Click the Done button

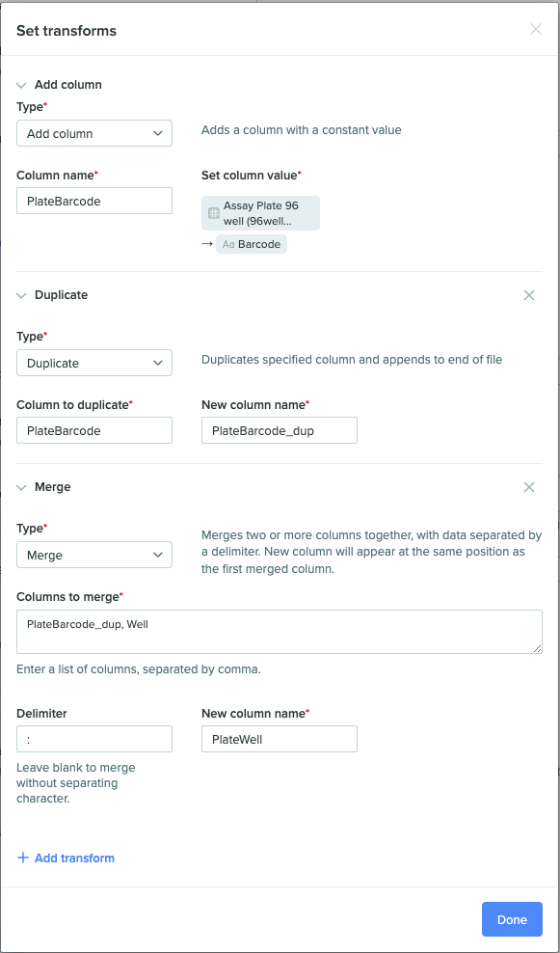[x=512, y=919]
